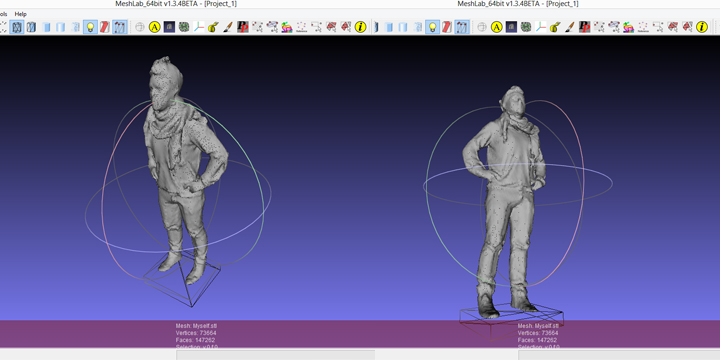Enable flat shading cube icon in right window
720x360 pixels.
(x=389, y=27)
